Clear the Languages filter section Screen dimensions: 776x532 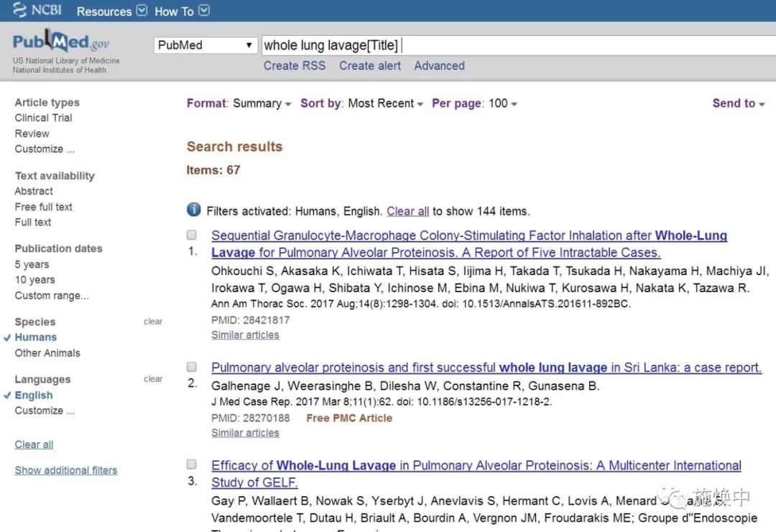(153, 379)
